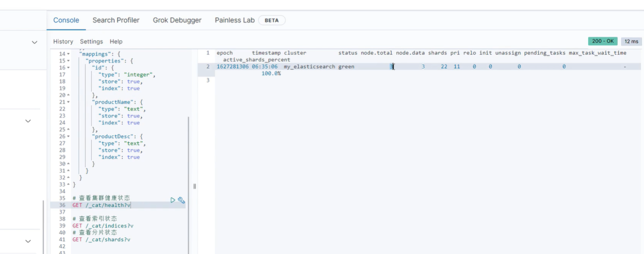The image size is (644, 254).
Task: Click the timestamp 06:35:06 in output
Action: coord(265,66)
